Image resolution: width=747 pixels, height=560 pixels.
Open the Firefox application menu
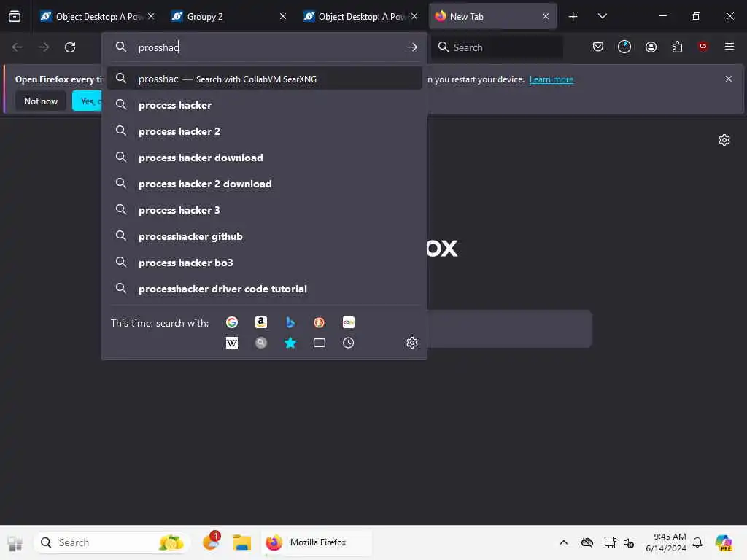coord(729,47)
